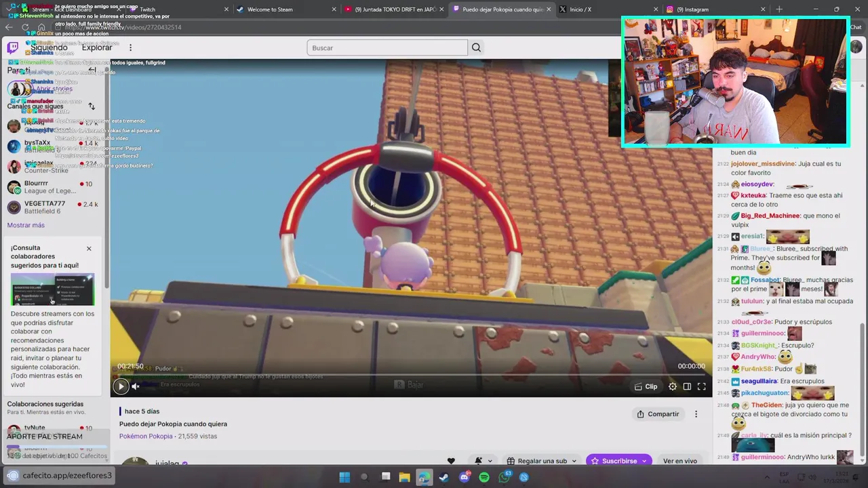This screenshot has width=868, height=488.
Task: Dismiss the collaborators suggestion card
Action: point(89,249)
